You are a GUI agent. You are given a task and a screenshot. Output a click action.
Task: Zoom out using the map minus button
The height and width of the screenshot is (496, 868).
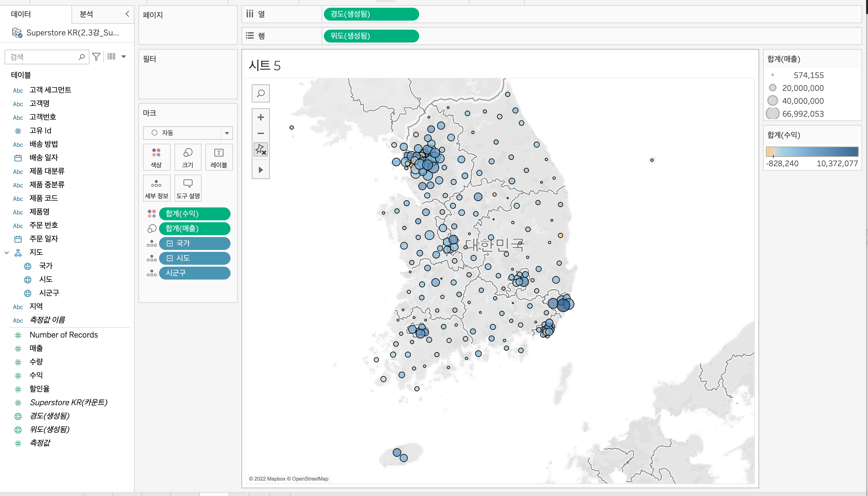260,133
